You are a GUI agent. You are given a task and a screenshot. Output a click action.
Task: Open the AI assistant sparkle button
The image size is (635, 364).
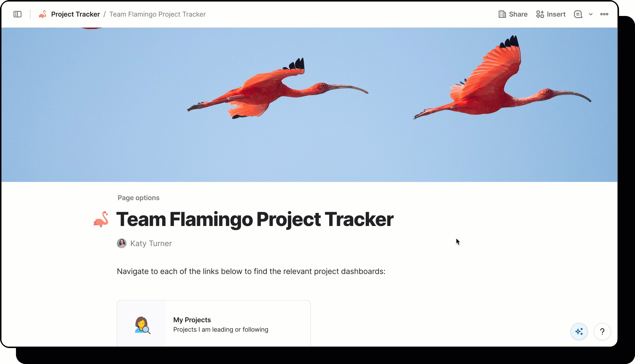579,332
